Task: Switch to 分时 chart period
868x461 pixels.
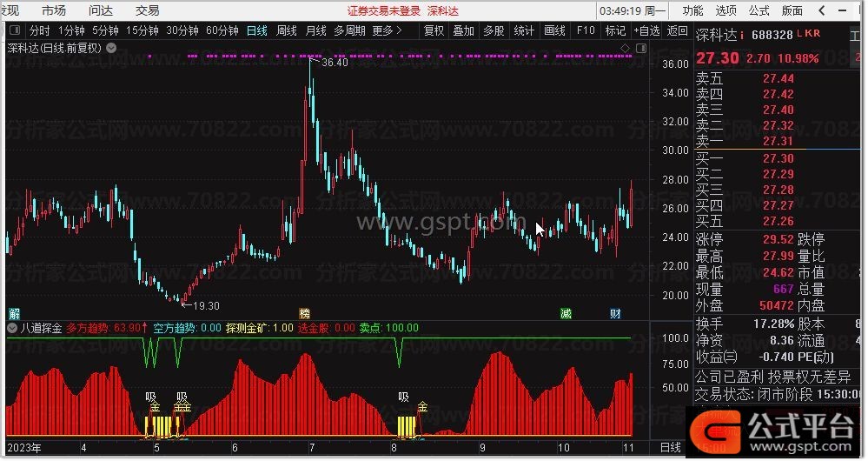Action: pos(39,30)
